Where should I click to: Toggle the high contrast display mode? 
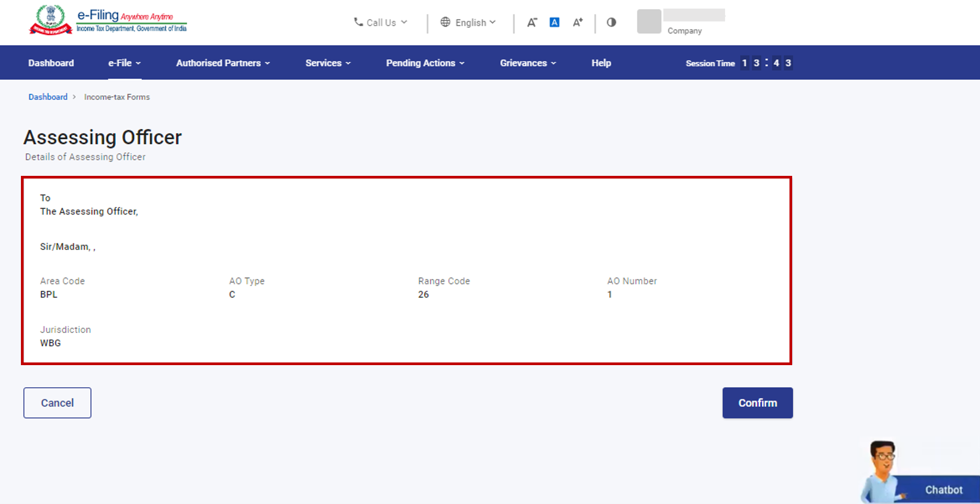tap(611, 22)
